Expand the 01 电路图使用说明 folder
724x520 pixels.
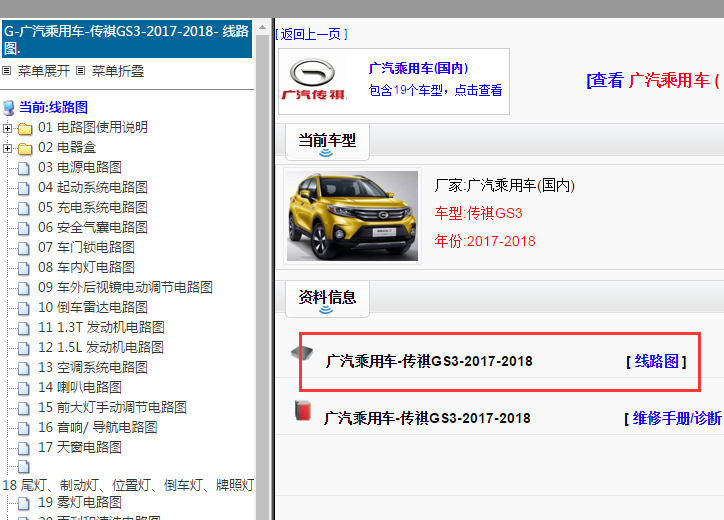pyautogui.click(x=7, y=128)
